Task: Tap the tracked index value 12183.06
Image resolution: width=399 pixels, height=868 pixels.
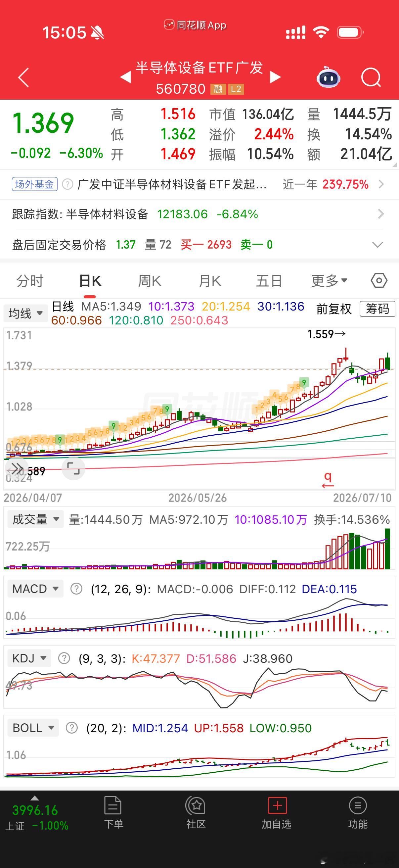Action: coord(183,214)
